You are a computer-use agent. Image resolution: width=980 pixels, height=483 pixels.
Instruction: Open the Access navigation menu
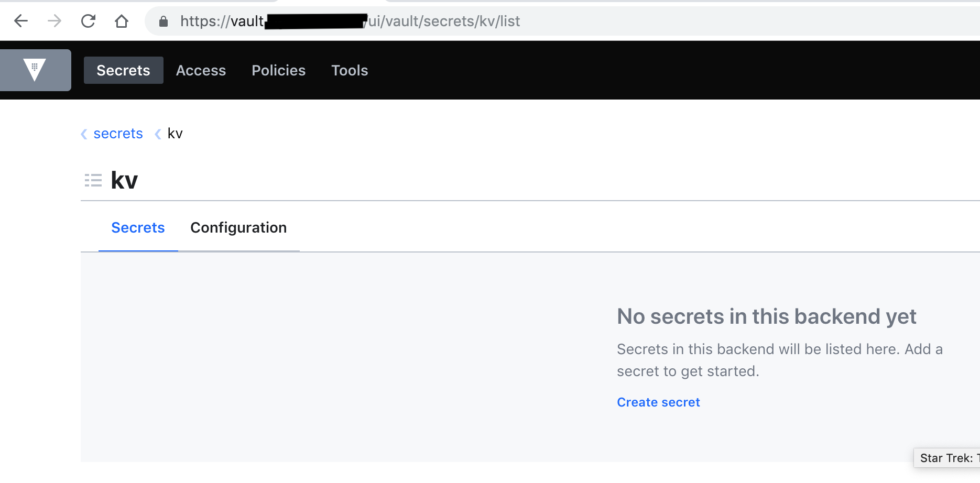tap(201, 70)
